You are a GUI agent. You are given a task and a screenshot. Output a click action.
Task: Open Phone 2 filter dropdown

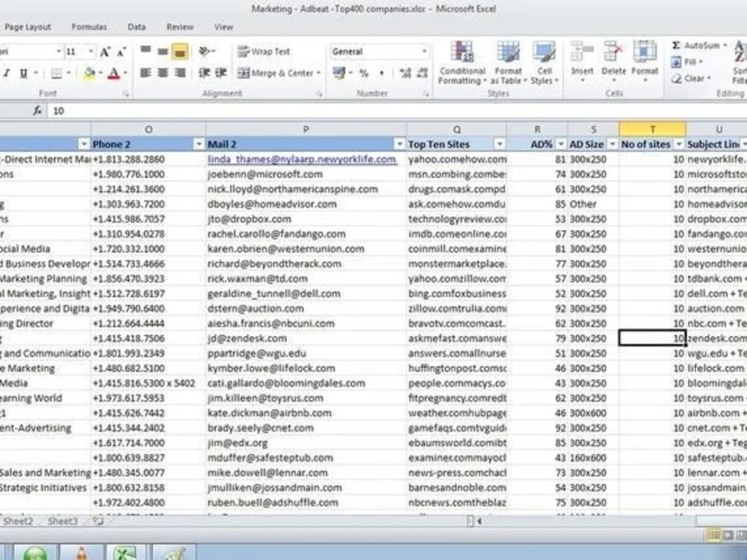click(x=199, y=144)
